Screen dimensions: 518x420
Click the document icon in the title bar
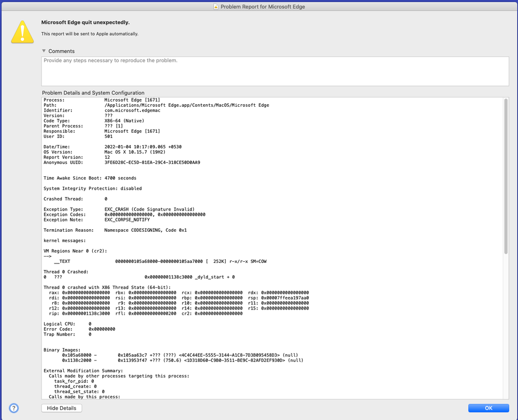coord(216,7)
